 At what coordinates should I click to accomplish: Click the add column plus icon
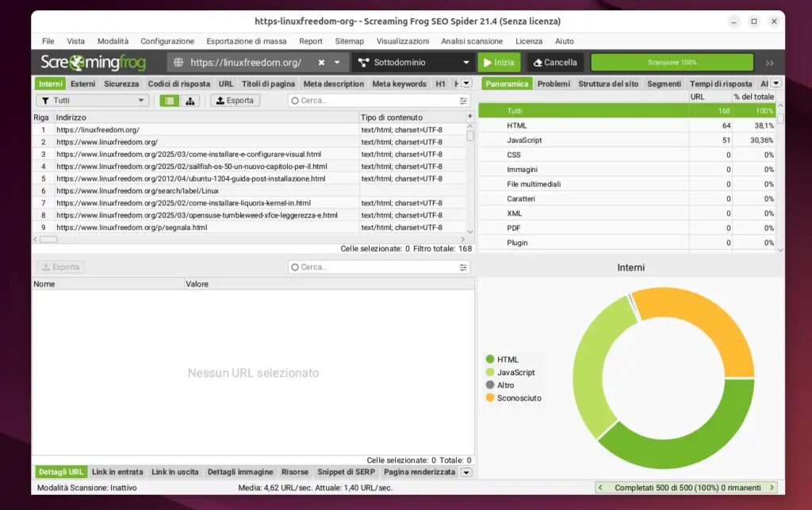tap(469, 117)
